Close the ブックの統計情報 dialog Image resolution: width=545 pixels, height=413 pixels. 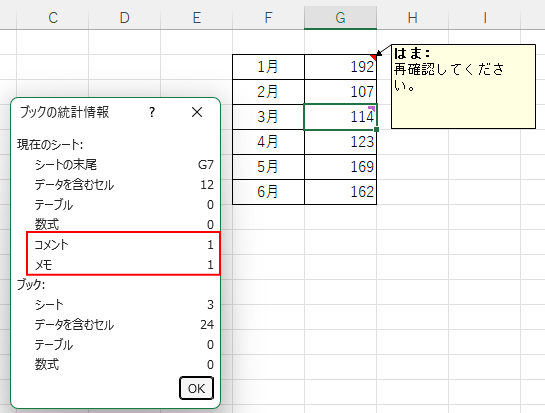[x=197, y=112]
